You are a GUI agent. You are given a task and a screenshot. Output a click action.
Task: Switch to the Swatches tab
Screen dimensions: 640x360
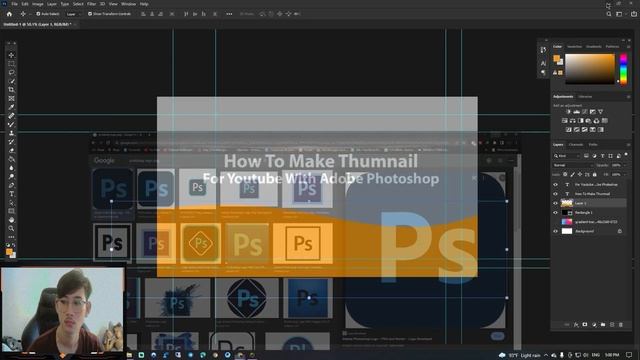point(574,47)
